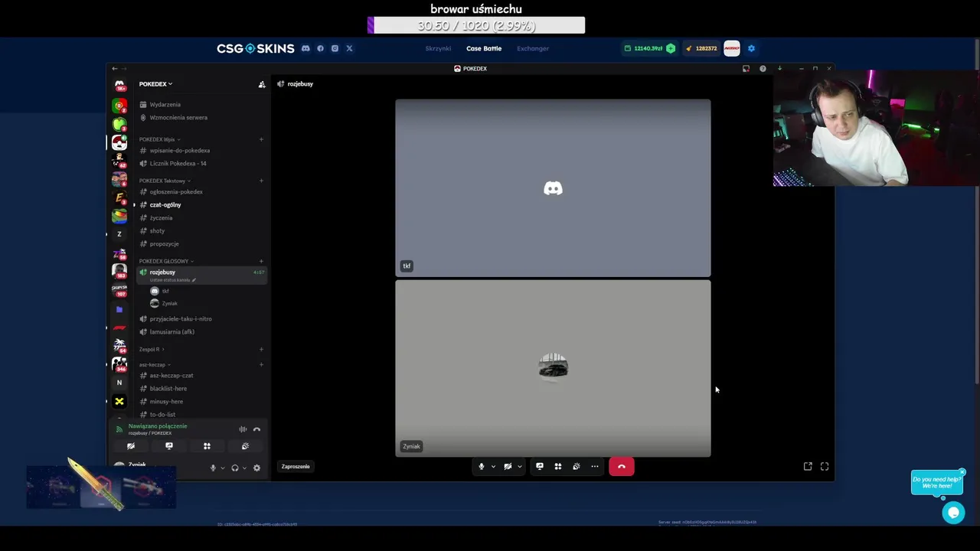Viewport: 980px width, 551px height.
Task: Open Wydarzenia events entry
Action: (165, 104)
